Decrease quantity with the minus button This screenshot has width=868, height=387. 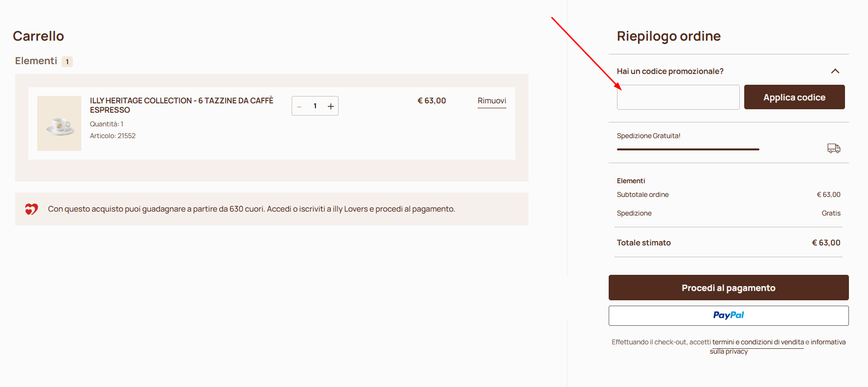point(299,106)
